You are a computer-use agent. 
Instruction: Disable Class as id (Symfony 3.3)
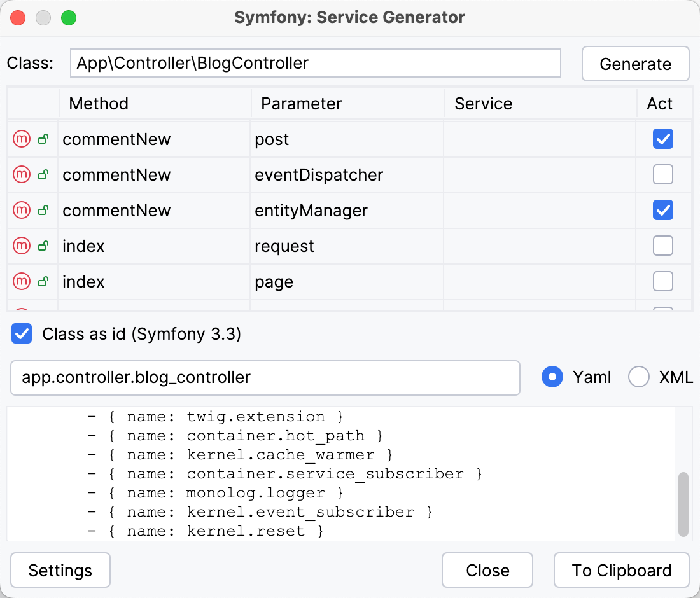click(x=21, y=333)
